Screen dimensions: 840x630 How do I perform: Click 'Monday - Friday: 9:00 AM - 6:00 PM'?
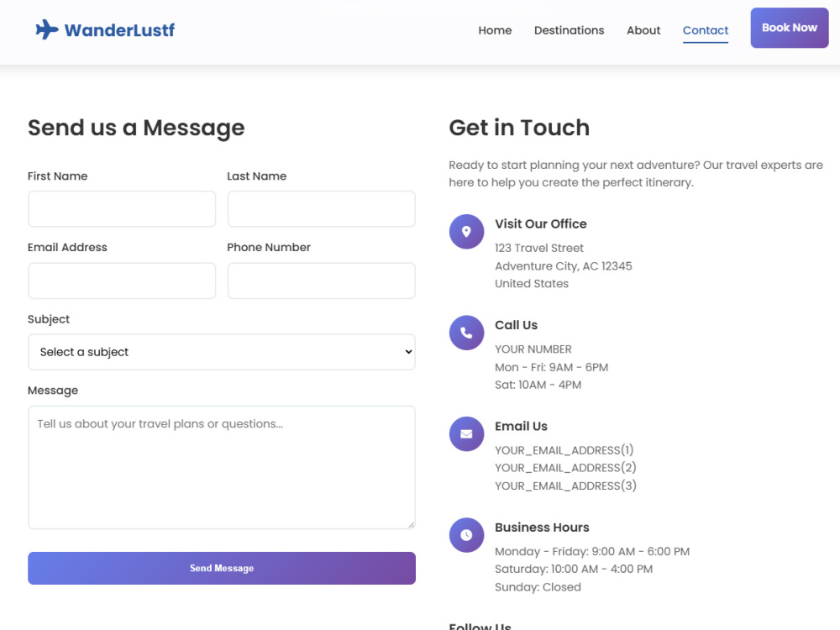point(592,551)
